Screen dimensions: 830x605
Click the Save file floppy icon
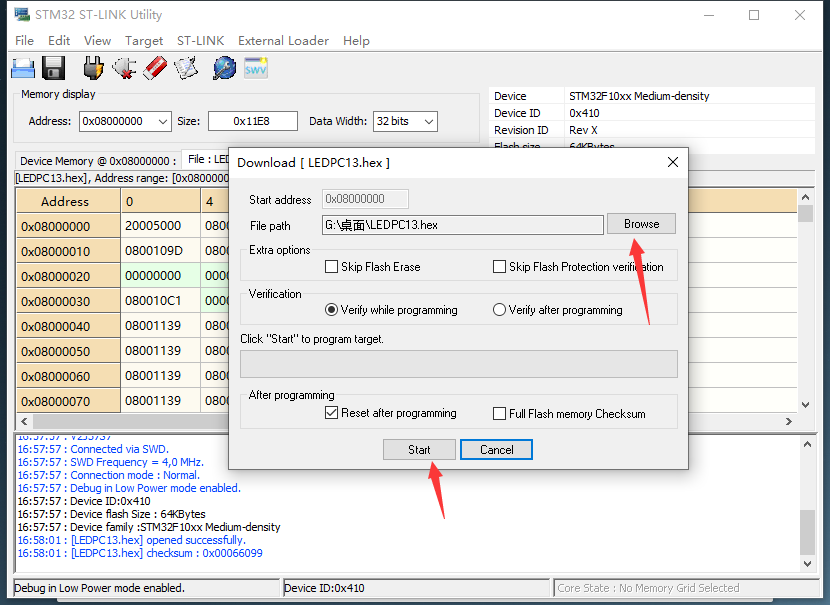tap(53, 68)
